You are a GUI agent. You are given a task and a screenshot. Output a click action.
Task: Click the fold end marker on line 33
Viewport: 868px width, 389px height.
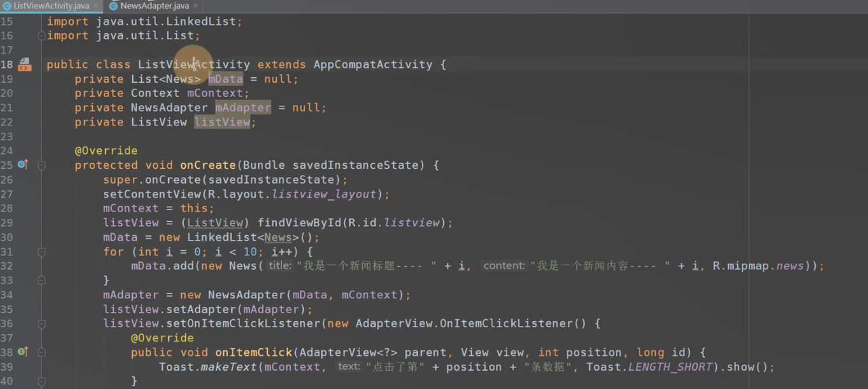click(x=41, y=280)
